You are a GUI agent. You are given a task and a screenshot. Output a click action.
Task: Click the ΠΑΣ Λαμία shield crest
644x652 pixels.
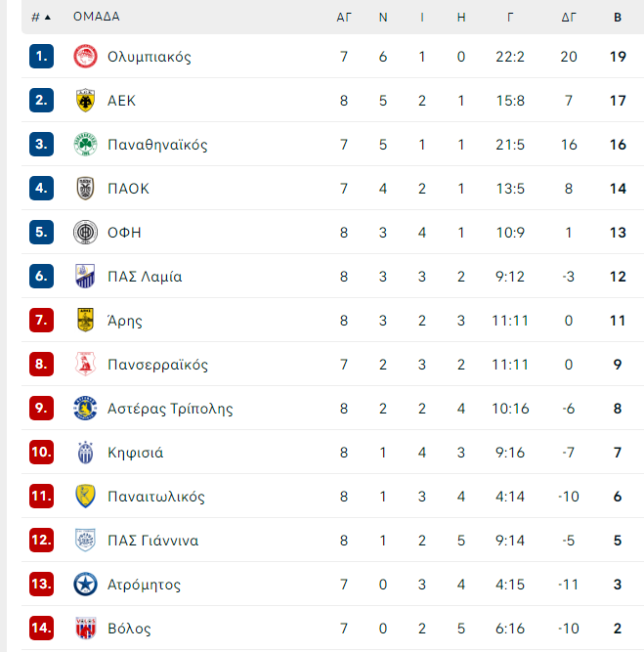pos(85,276)
